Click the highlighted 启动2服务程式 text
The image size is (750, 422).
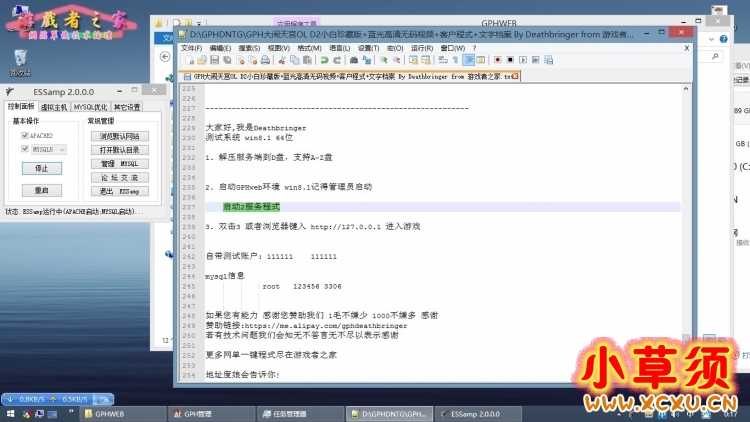pyautogui.click(x=251, y=207)
